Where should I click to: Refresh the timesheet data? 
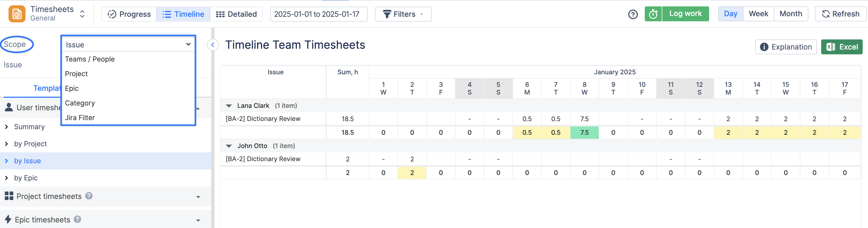[840, 14]
